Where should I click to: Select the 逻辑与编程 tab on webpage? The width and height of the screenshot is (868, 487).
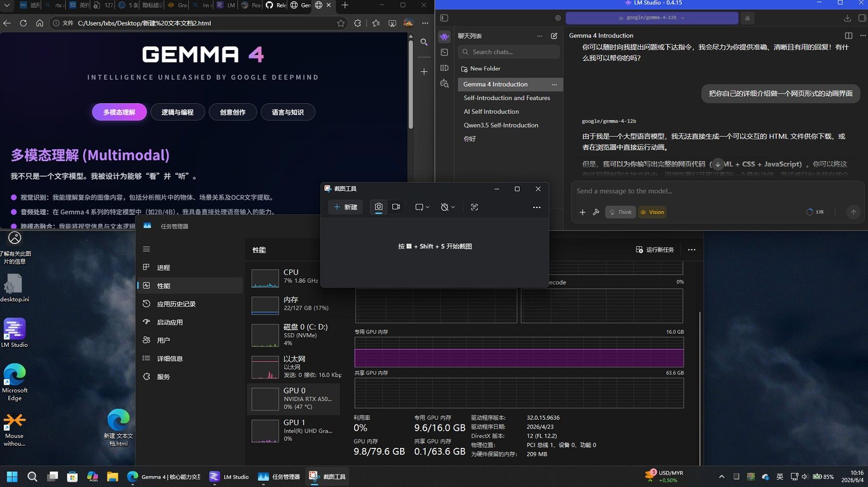click(177, 112)
